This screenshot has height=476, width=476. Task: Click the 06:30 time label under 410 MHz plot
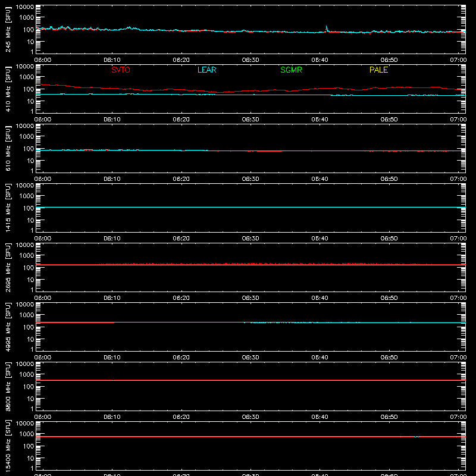(250, 120)
